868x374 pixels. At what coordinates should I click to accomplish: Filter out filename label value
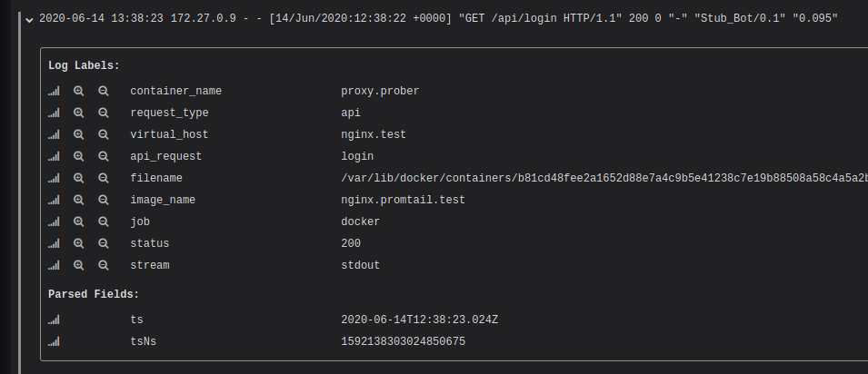point(104,178)
